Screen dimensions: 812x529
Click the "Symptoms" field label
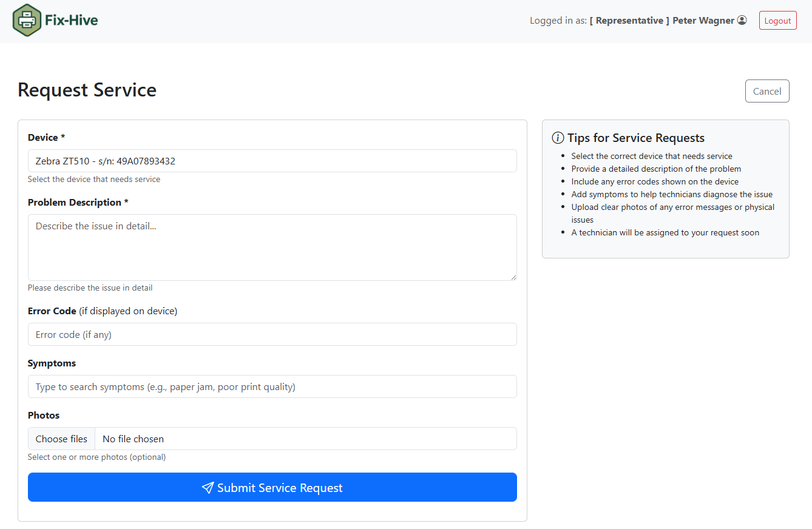pos(52,363)
